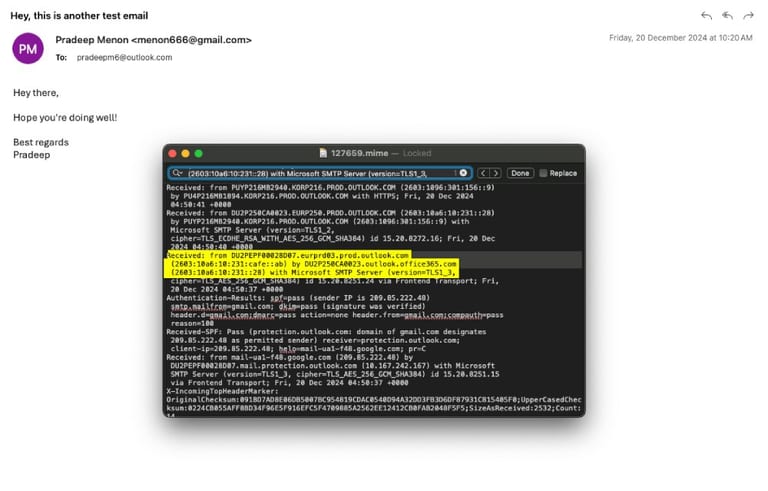This screenshot has height=491, width=768.
Task: Click the sender name Pradeep Menon
Action: [92, 40]
